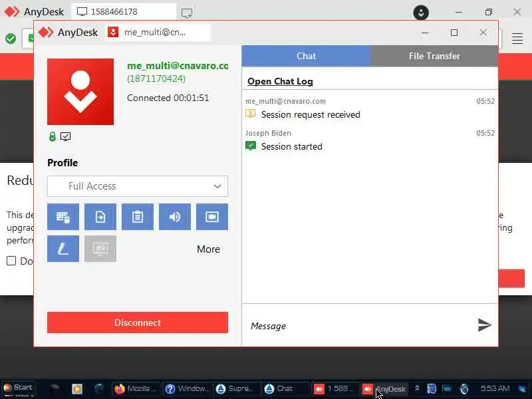Send the chat message arrow
The image size is (532, 399).
[x=485, y=325]
